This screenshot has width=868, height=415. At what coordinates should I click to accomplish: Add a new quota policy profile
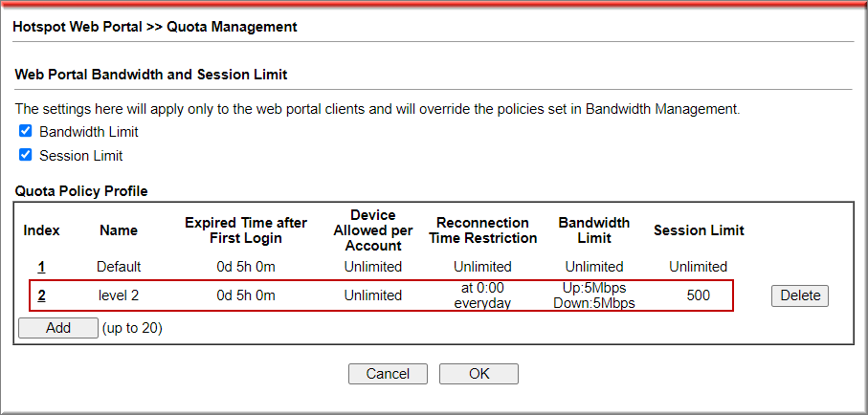pos(58,328)
